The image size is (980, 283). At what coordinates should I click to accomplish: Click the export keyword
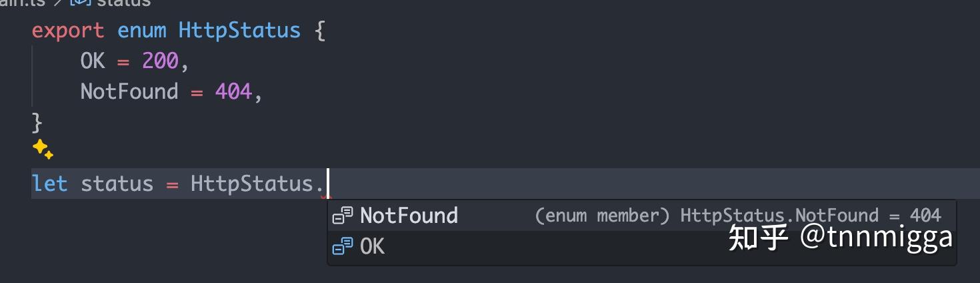[68, 31]
